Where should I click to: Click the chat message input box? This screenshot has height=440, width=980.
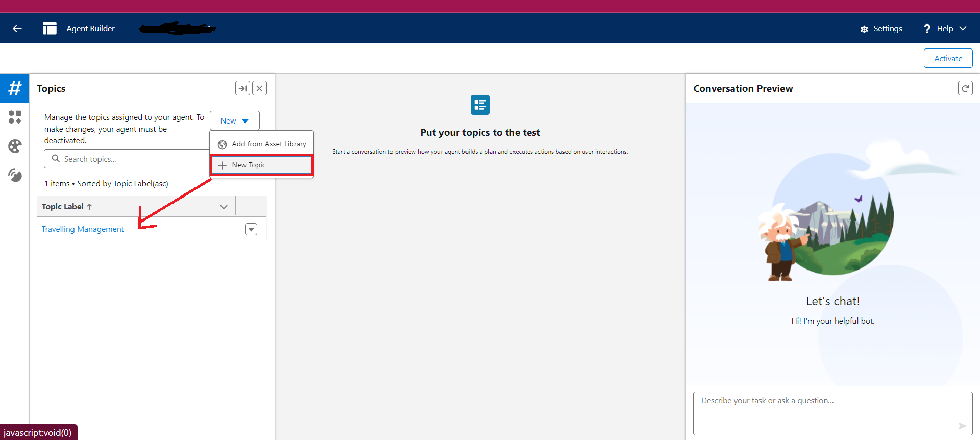coord(832,413)
